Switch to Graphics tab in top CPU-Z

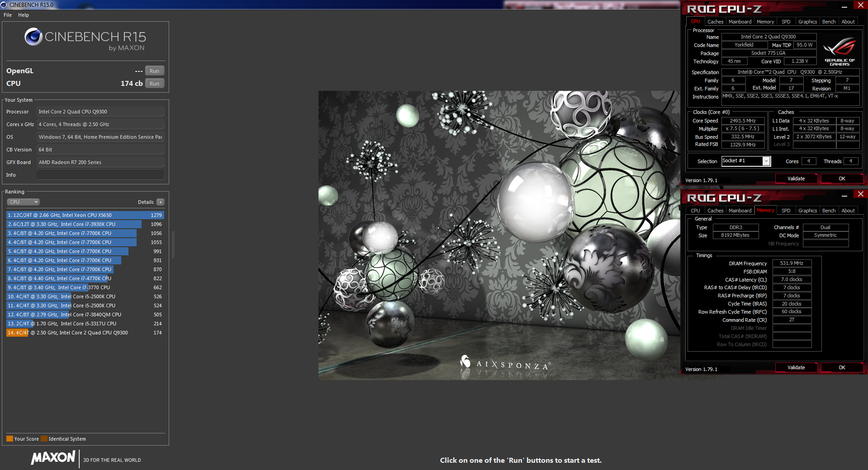pyautogui.click(x=807, y=22)
